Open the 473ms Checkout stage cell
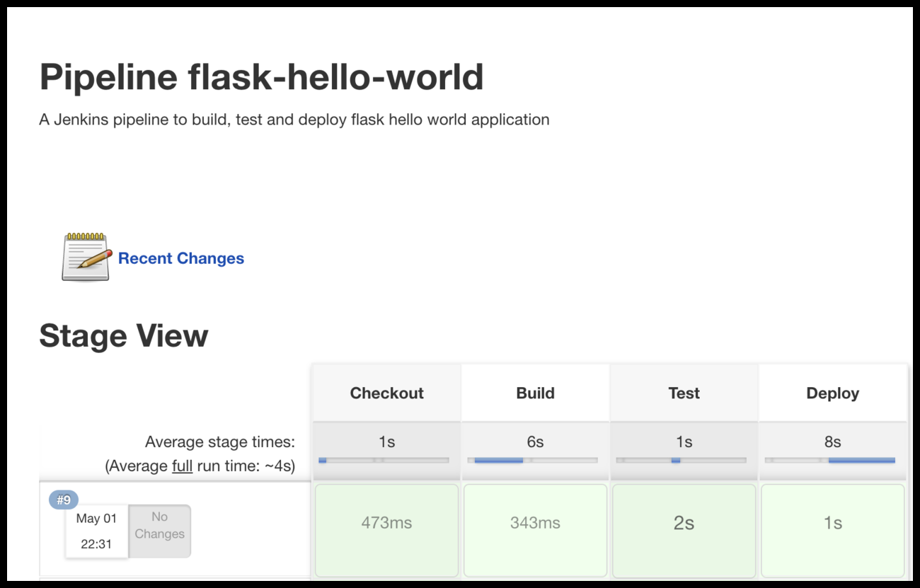This screenshot has height=588, width=920. pos(386,524)
